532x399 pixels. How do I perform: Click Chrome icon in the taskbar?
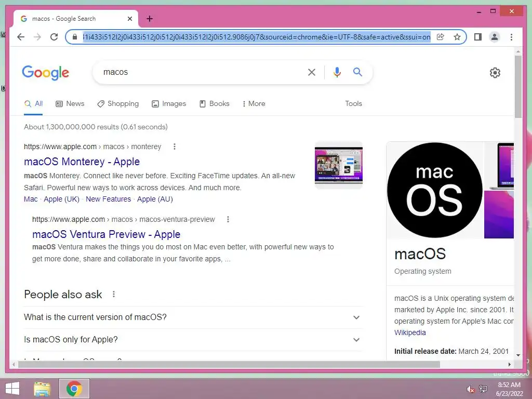click(x=74, y=389)
